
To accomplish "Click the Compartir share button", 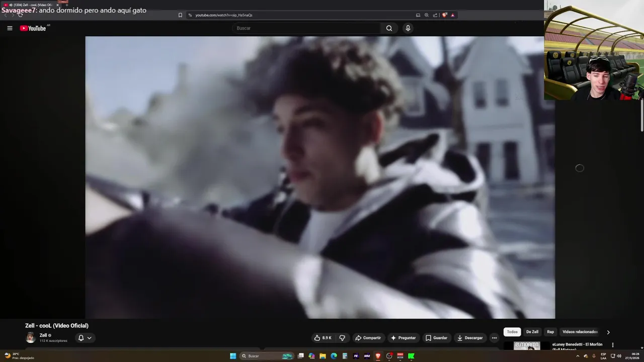I will coord(368,338).
